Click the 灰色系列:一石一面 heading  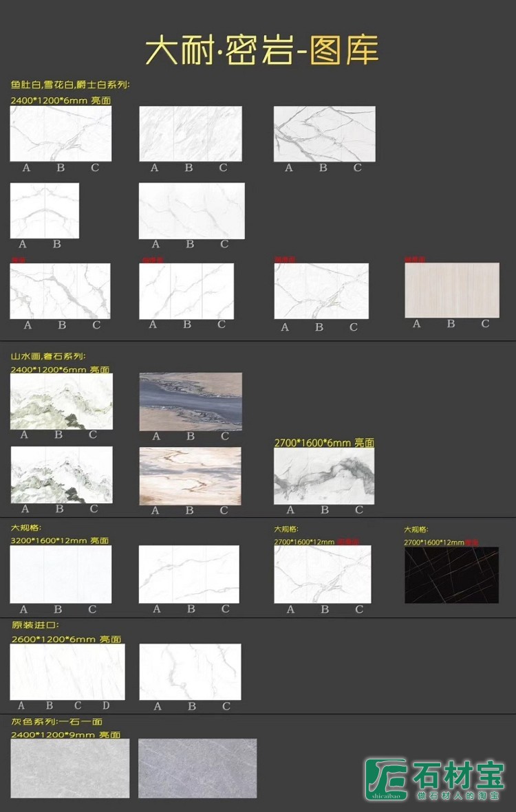(56, 721)
